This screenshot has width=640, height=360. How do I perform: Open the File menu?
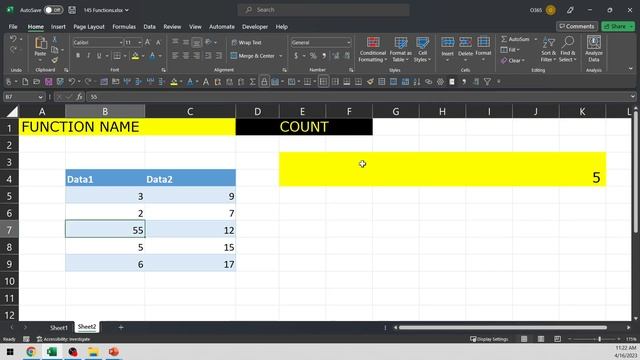click(x=13, y=27)
